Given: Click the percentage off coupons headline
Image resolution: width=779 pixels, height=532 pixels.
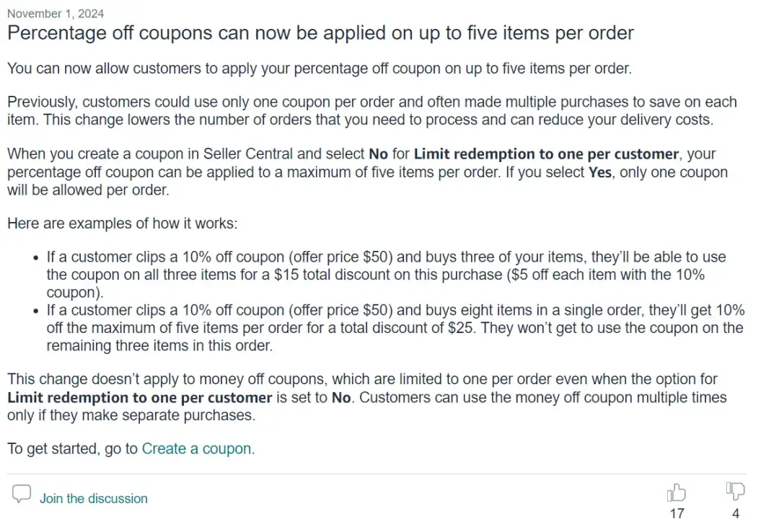Looking at the screenshot, I should click(x=320, y=33).
